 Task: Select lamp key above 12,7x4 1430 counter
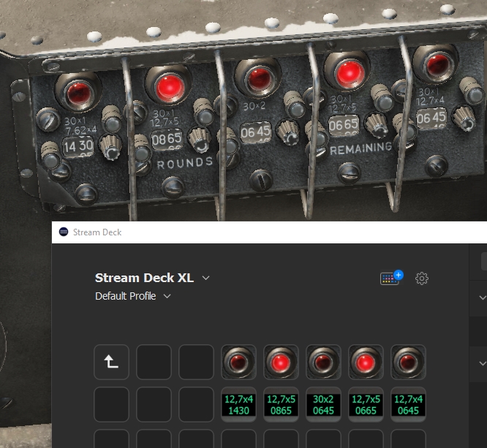(x=238, y=362)
